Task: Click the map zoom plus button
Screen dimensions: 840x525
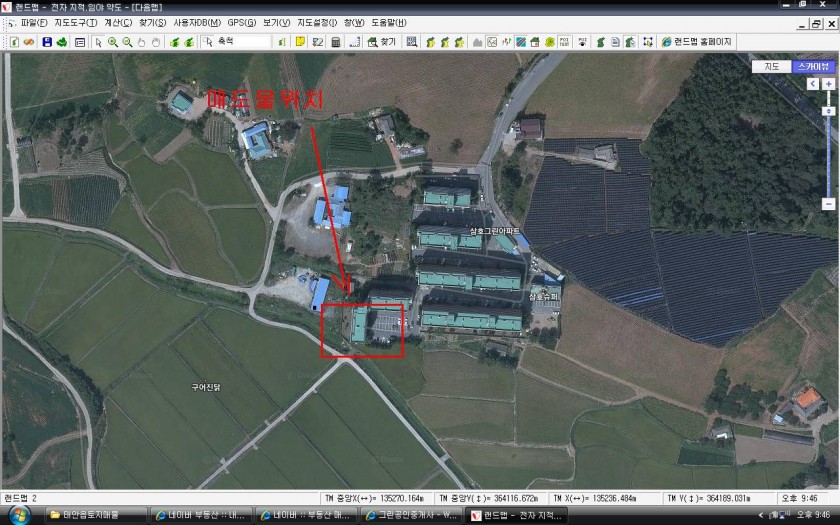Action: click(828, 84)
